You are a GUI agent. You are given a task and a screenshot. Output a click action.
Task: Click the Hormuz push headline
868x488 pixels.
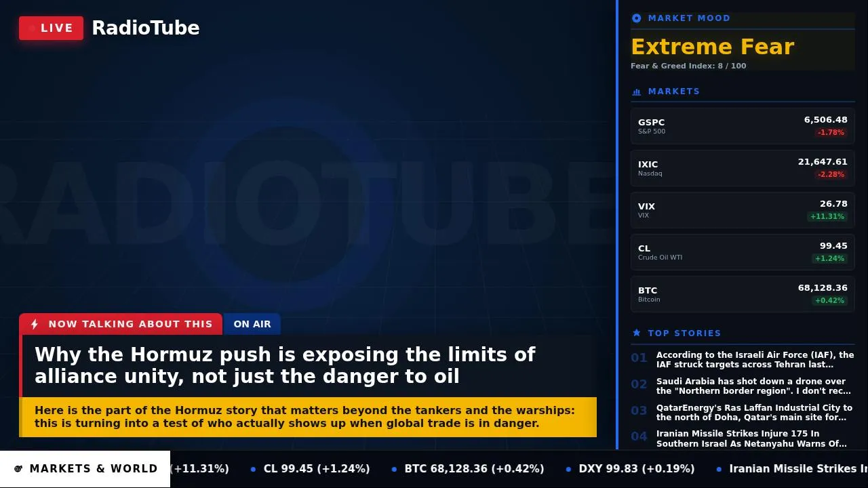coord(285,365)
